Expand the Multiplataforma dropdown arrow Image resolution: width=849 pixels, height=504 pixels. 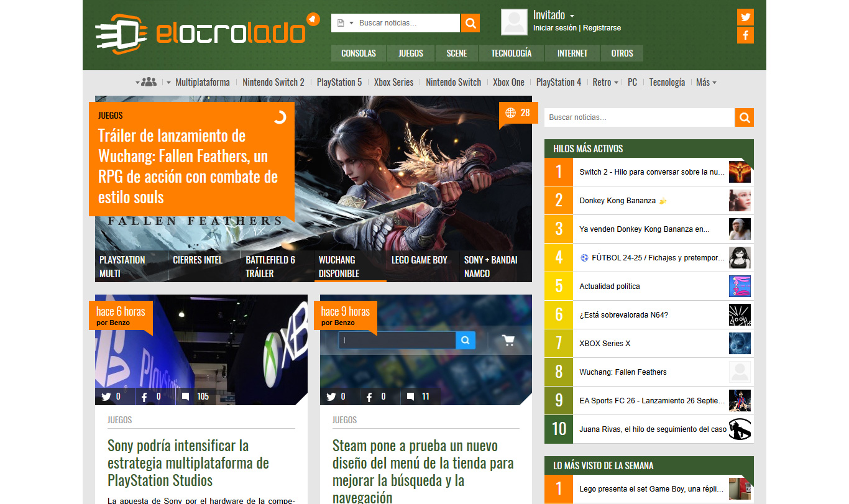168,83
